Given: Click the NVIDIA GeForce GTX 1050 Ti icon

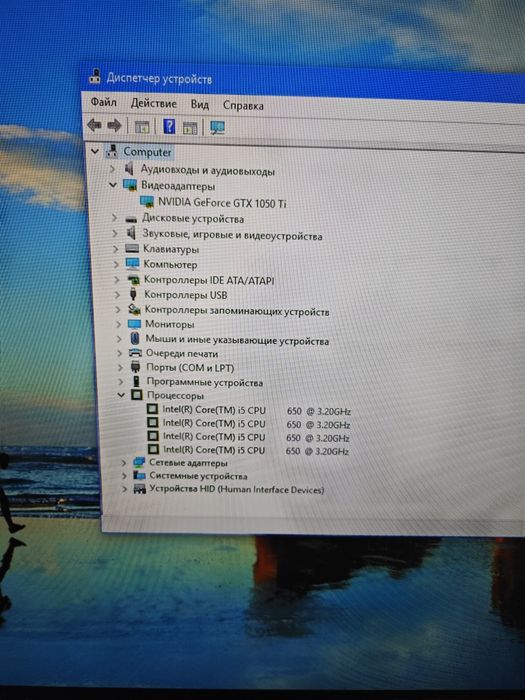Looking at the screenshot, I should 147,202.
